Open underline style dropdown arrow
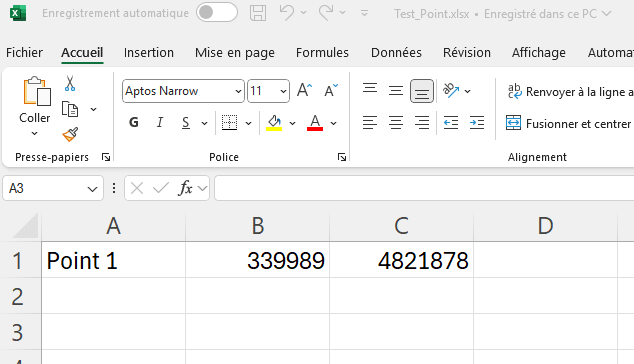This screenshot has height=364, width=634. (204, 123)
